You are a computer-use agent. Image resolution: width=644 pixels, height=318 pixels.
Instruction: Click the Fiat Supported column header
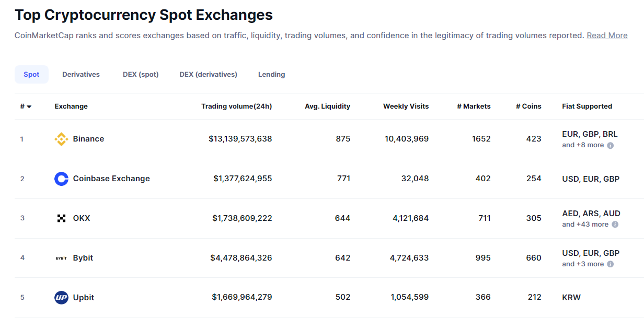587,107
